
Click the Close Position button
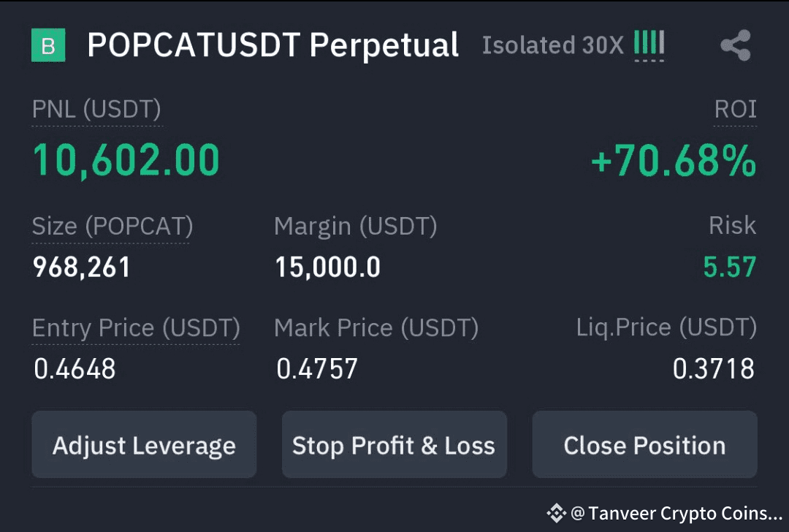click(x=644, y=444)
